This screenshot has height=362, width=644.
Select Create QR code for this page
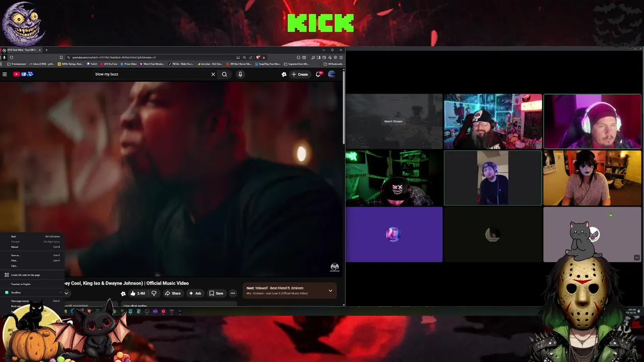coord(33,275)
